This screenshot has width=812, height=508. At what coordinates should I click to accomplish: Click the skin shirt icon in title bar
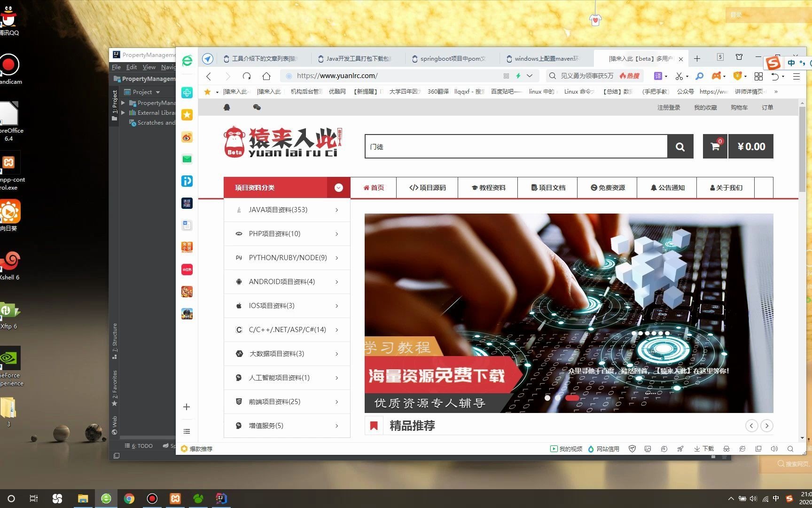739,57
